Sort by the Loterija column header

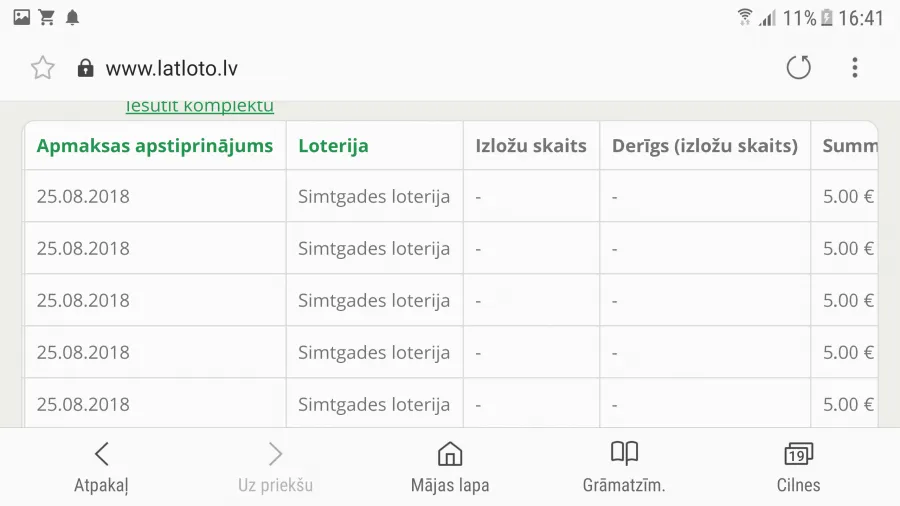tap(333, 146)
